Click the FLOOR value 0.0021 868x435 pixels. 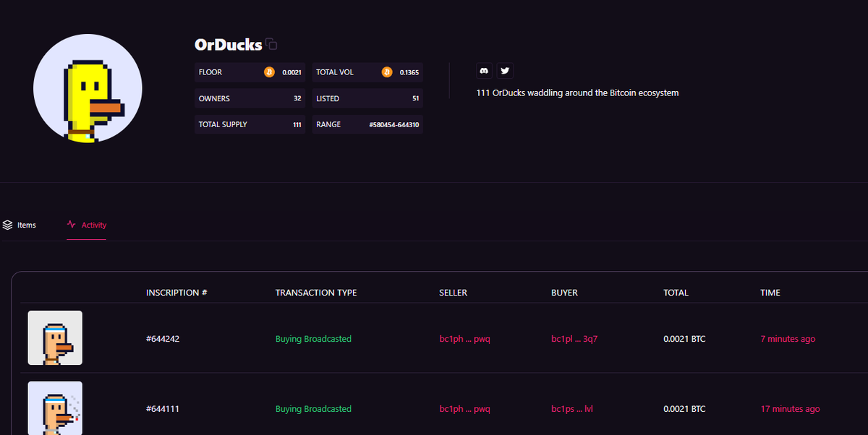292,72
